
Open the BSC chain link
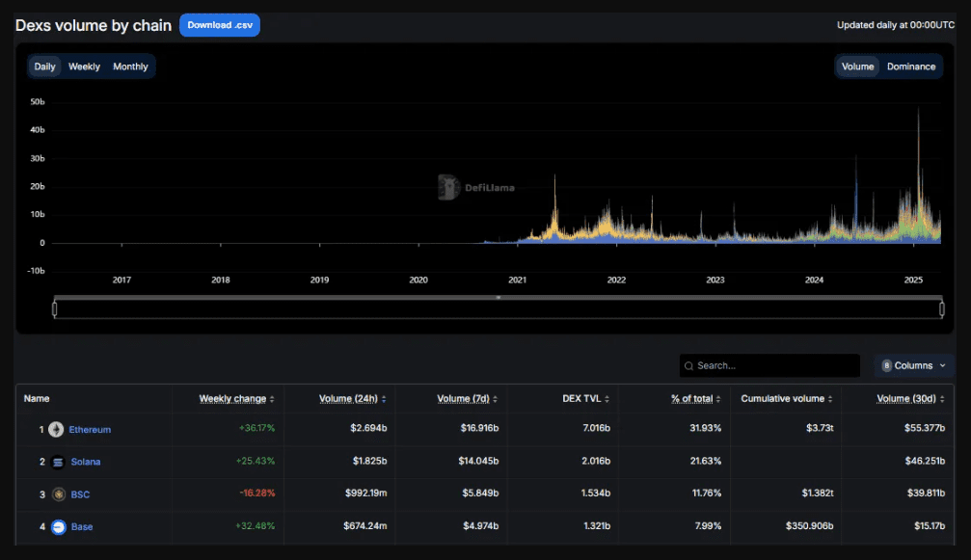[x=80, y=495]
